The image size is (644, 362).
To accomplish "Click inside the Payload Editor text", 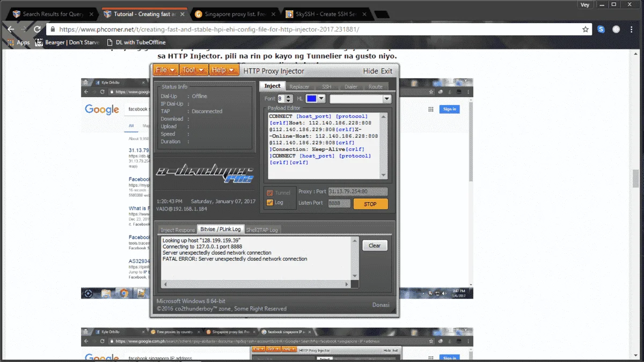I will [324, 145].
